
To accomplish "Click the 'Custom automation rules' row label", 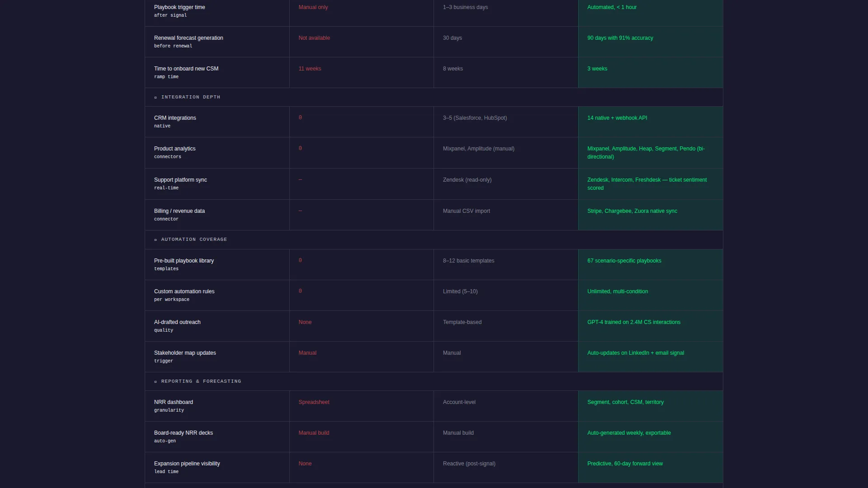I will (184, 291).
